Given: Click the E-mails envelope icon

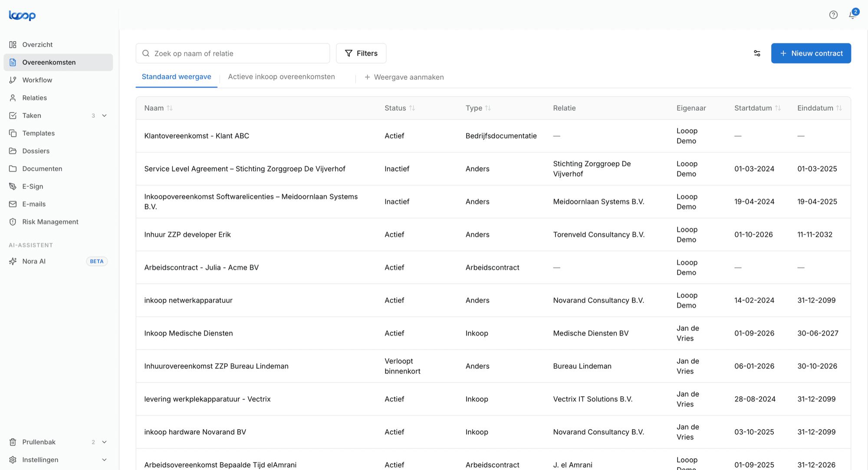Looking at the screenshot, I should click(13, 204).
